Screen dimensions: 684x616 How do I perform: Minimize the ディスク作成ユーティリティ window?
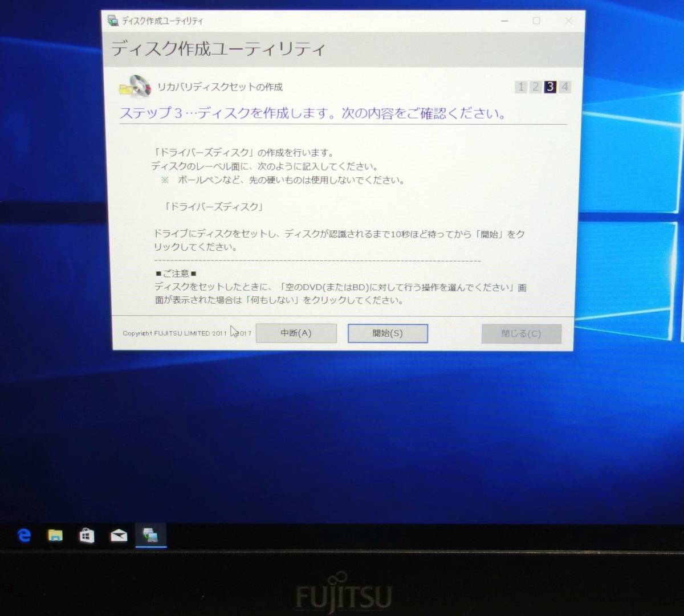504,21
